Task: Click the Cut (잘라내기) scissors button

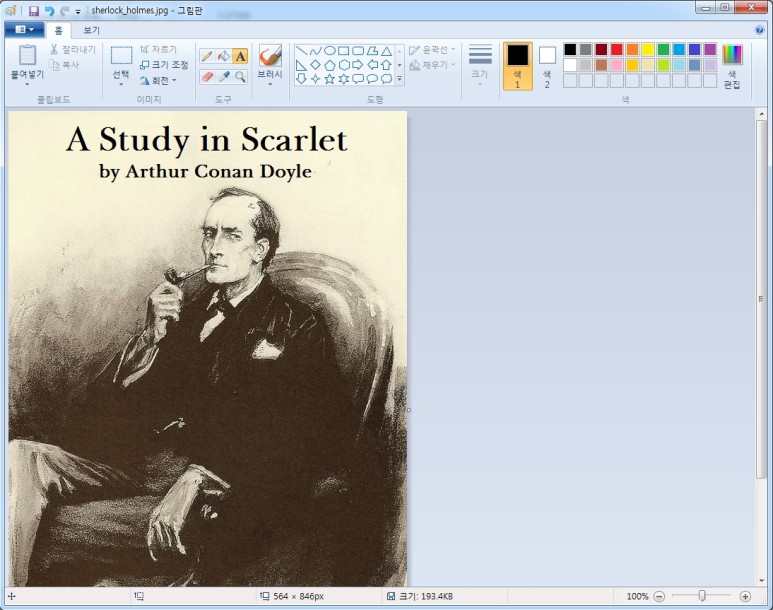Action: click(x=72, y=49)
